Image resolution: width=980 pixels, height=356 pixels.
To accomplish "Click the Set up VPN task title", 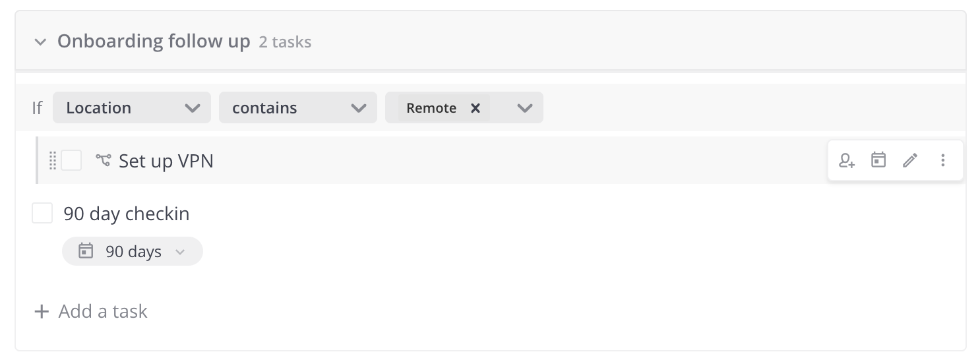I will point(166,161).
